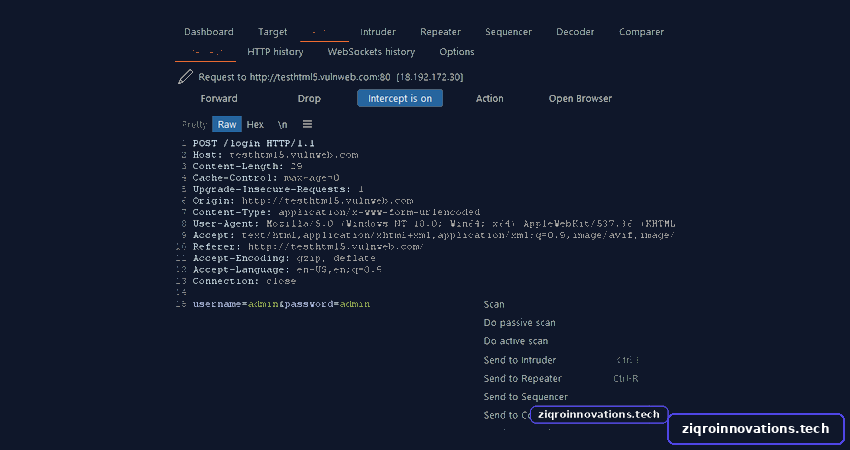
Task: Open the hamburger menu next to \n
Action: 307,124
